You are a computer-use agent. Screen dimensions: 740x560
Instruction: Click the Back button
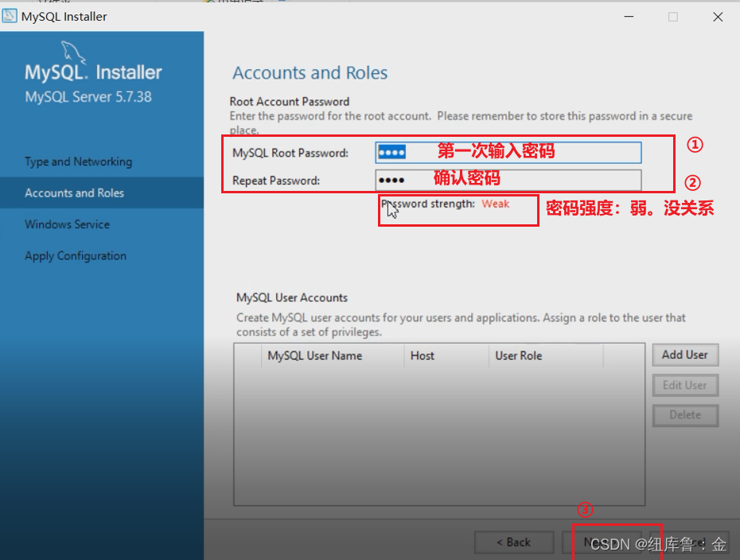[514, 542]
